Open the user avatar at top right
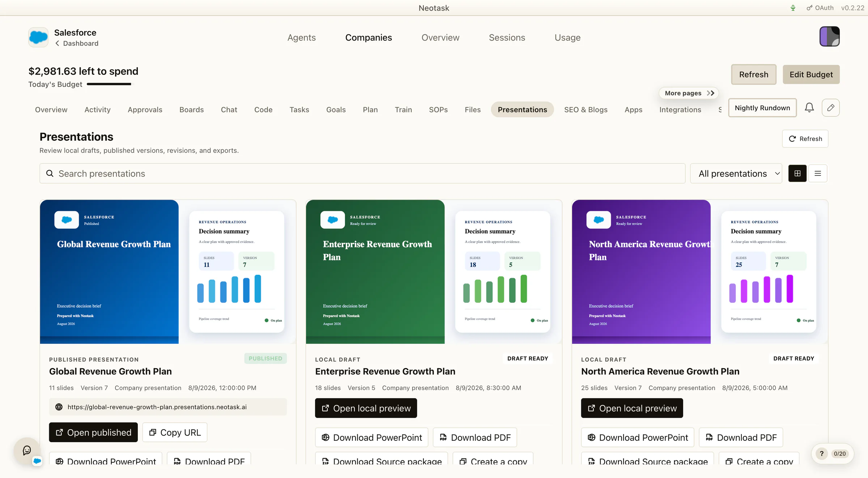This screenshot has height=478, width=868. pos(829,37)
